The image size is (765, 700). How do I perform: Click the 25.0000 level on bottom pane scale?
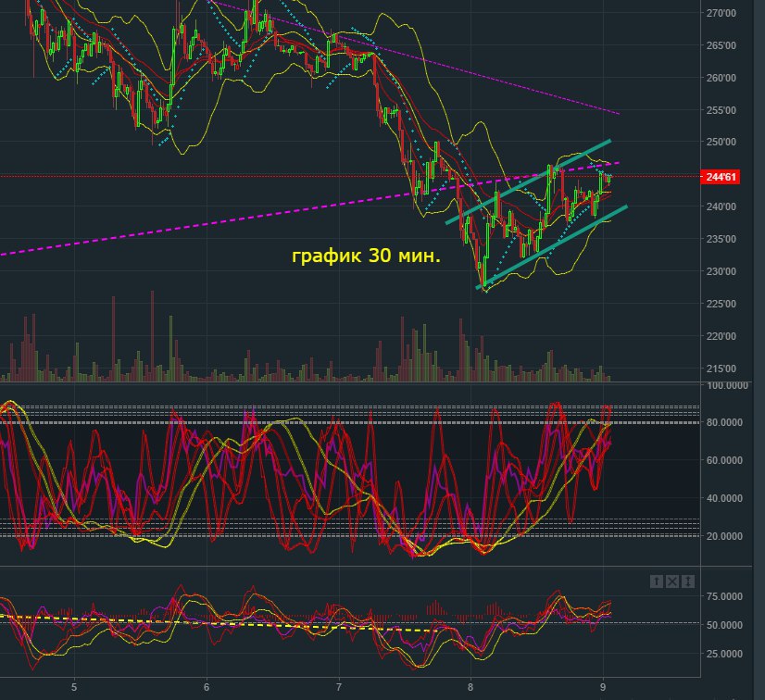724,654
